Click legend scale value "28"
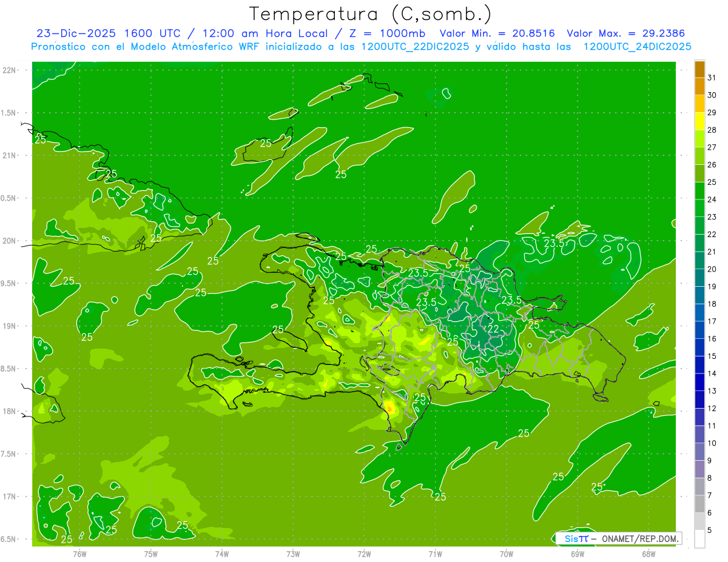Screen dimensions: 728x562 point(712,130)
